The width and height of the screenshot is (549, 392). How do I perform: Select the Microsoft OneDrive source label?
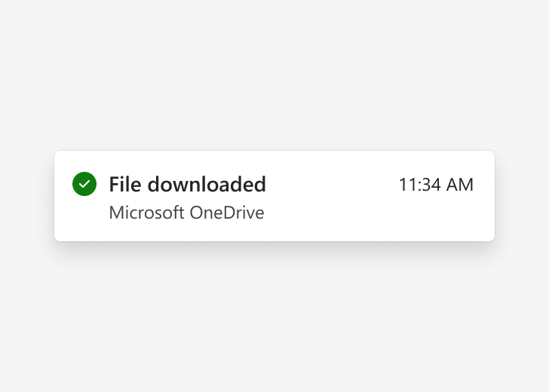[x=186, y=213]
